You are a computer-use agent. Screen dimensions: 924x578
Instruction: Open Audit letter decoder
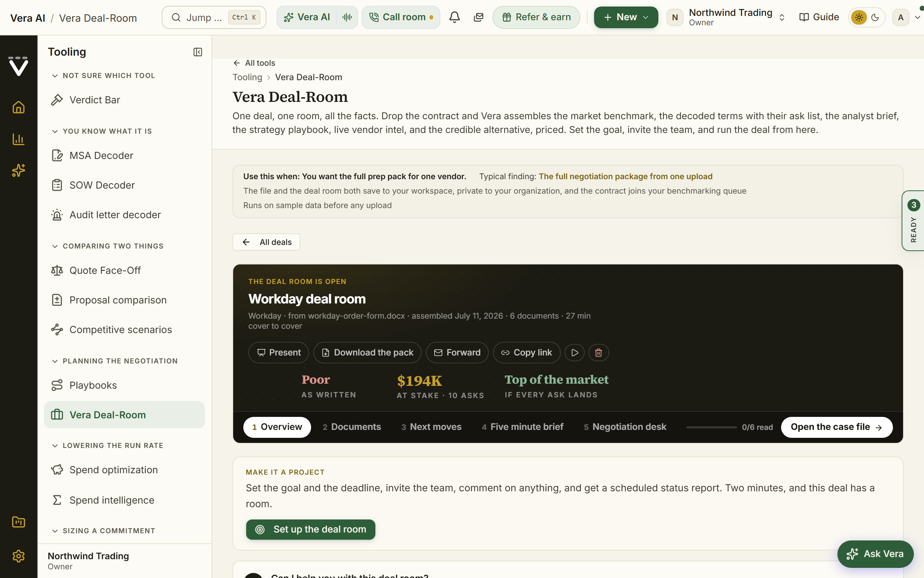tap(125, 215)
